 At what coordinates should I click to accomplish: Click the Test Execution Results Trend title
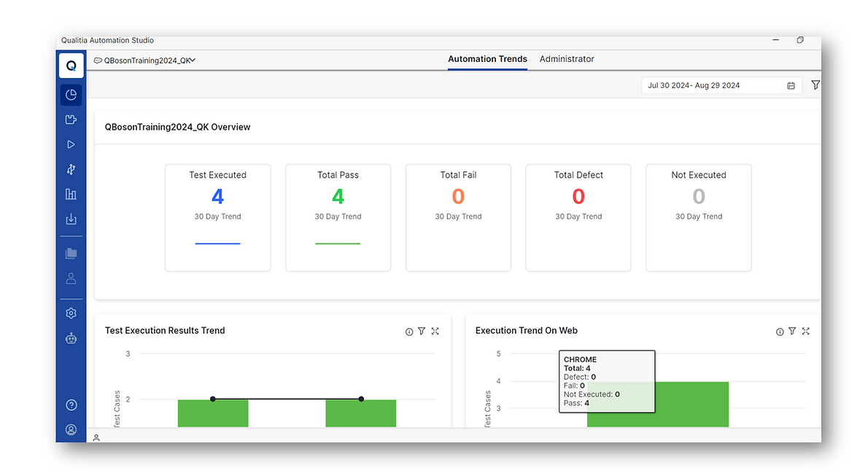(164, 331)
